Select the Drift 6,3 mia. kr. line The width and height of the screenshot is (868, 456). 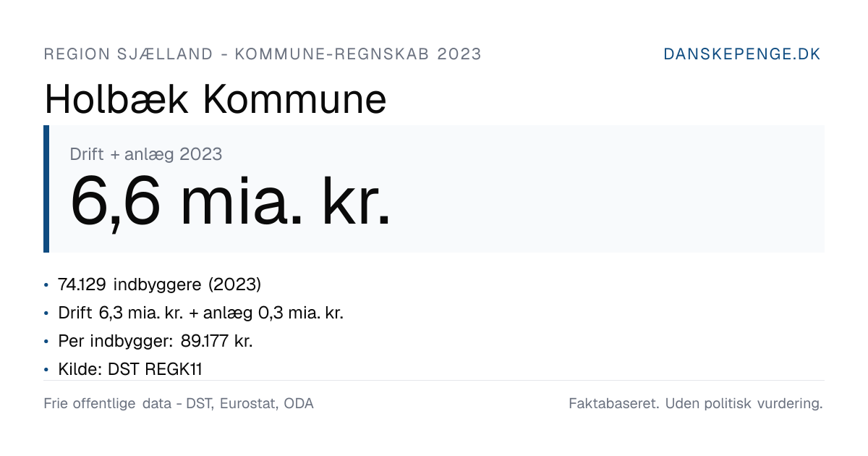[200, 313]
